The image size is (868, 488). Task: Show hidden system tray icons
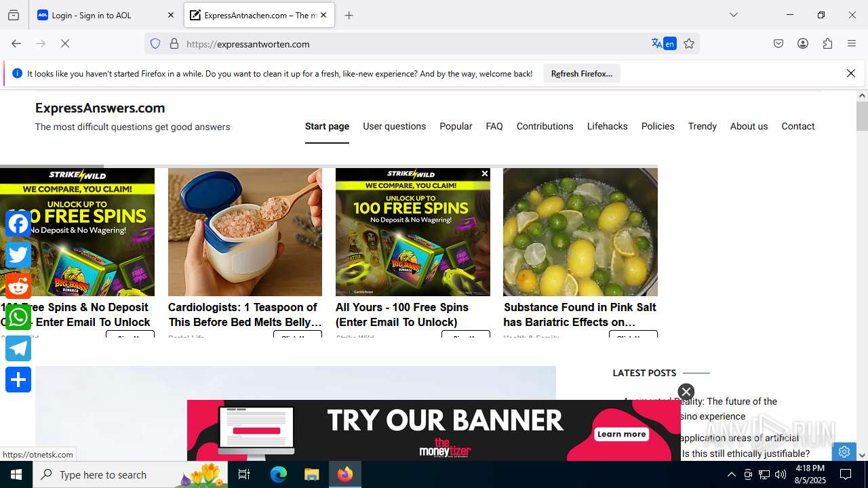coord(731,474)
